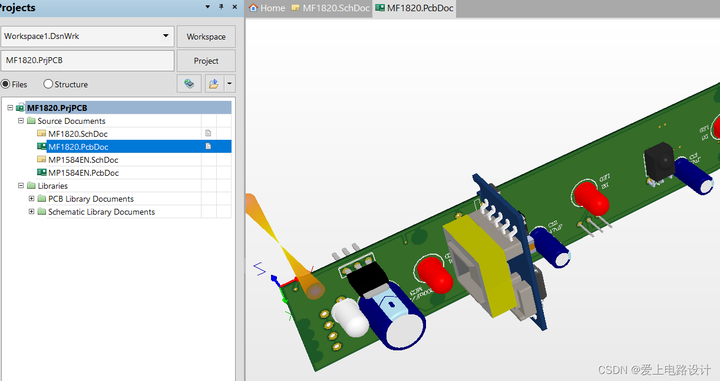This screenshot has width=720, height=381.
Task: Click the Workspace button
Action: [206, 37]
